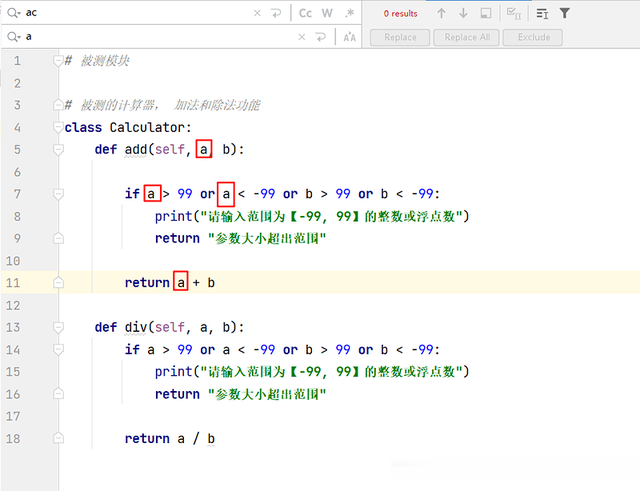The width and height of the screenshot is (640, 491).
Task: Clear the 'a' replace field
Action: pyautogui.click(x=302, y=37)
